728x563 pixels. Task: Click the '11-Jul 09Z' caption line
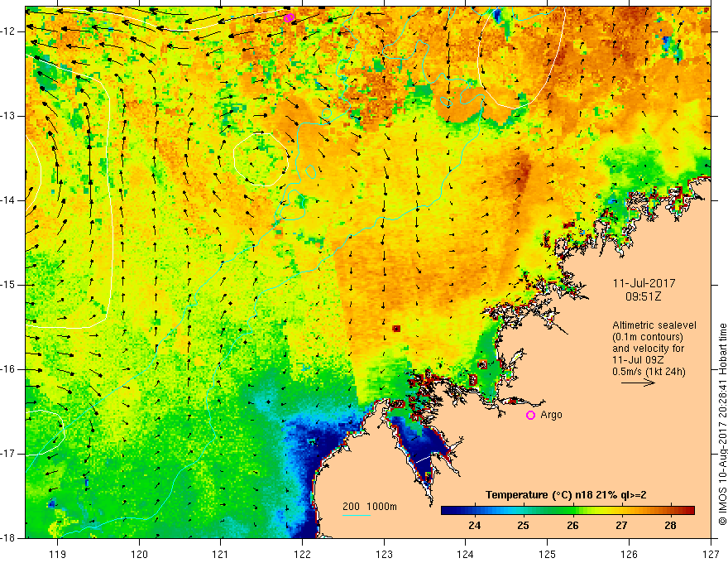click(638, 360)
